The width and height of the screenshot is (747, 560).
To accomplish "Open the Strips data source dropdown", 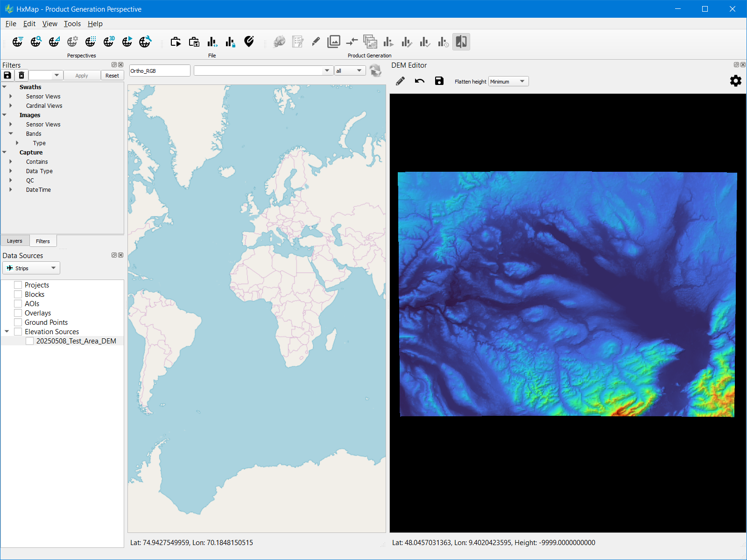I will tap(31, 268).
